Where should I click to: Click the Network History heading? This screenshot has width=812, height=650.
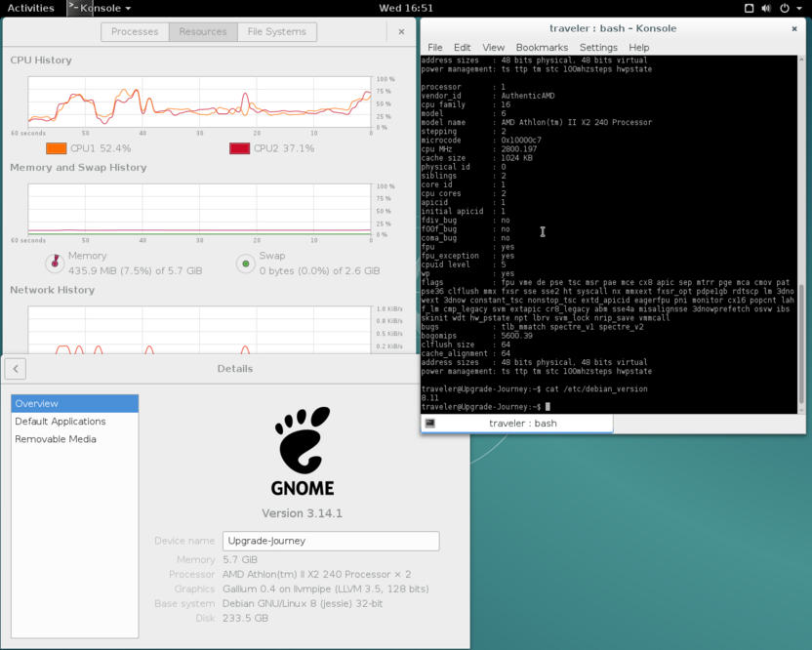(53, 290)
